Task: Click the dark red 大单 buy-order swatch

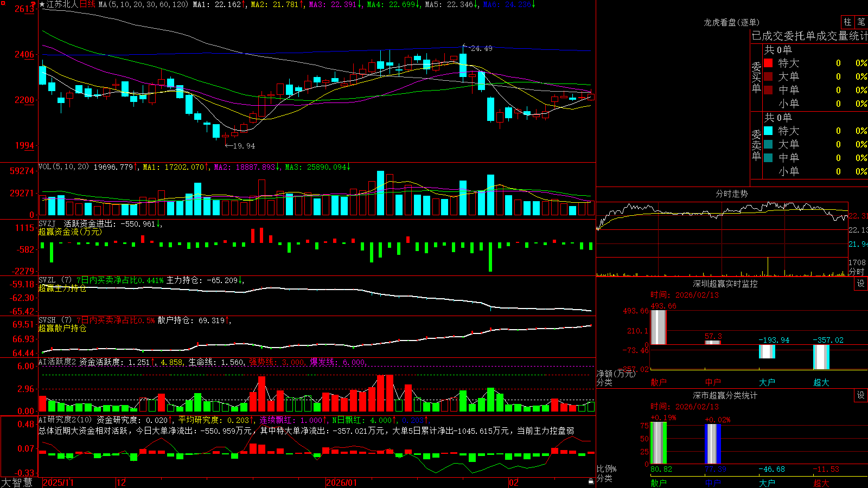Action: [768, 76]
